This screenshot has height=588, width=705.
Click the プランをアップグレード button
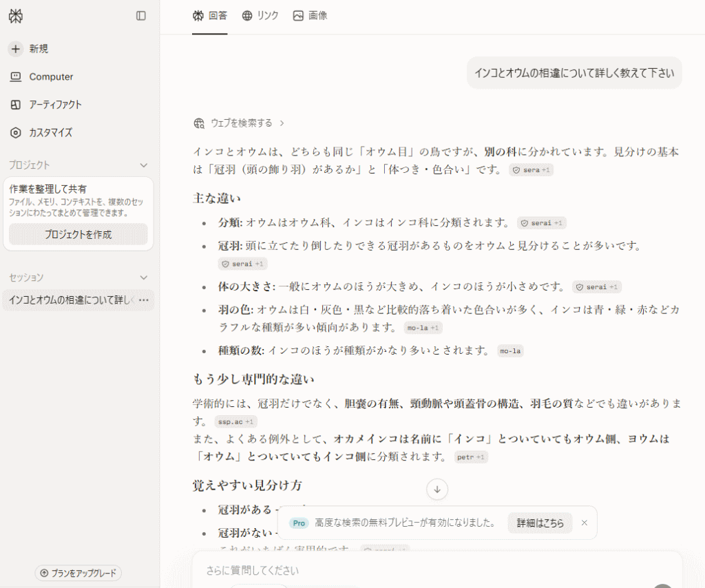coord(78,573)
